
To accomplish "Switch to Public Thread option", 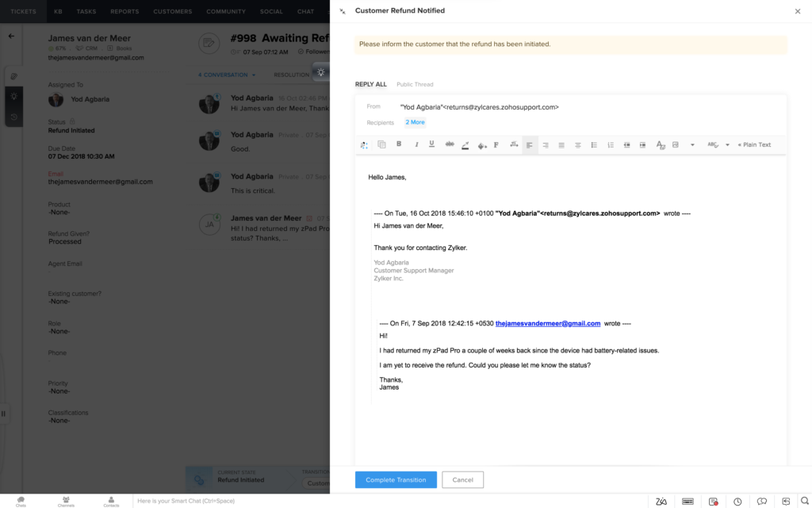I will pos(415,84).
